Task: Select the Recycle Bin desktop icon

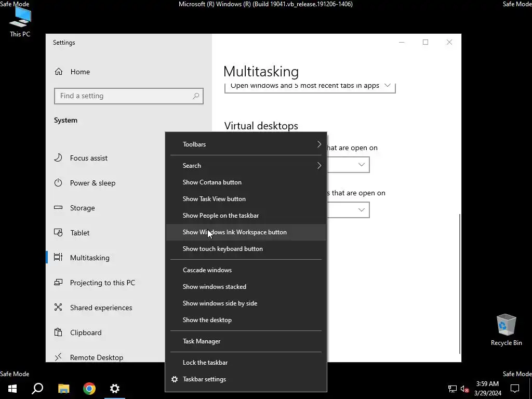Action: coord(506,330)
